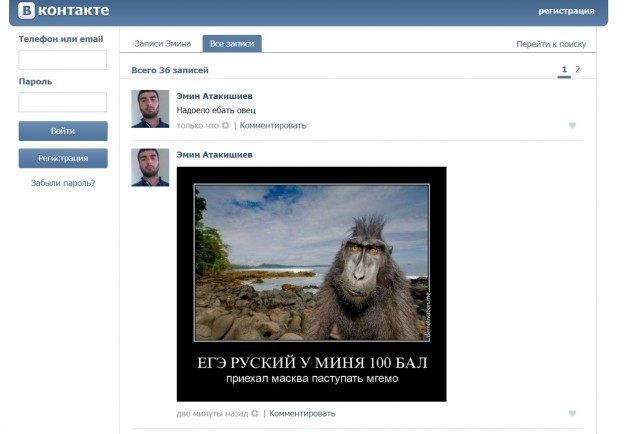The height and width of the screenshot is (434, 640).
Task: Like the post posted just now
Action: coord(572,125)
